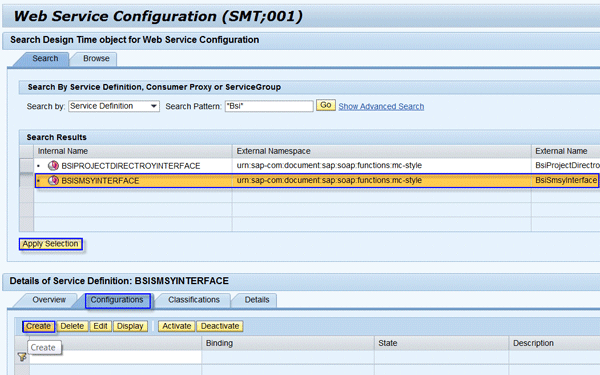Click the row selector for BSISMSYINTERFACE

(x=26, y=180)
